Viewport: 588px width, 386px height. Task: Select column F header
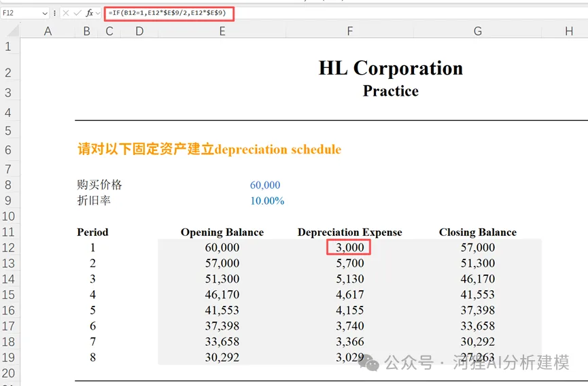[x=349, y=31]
